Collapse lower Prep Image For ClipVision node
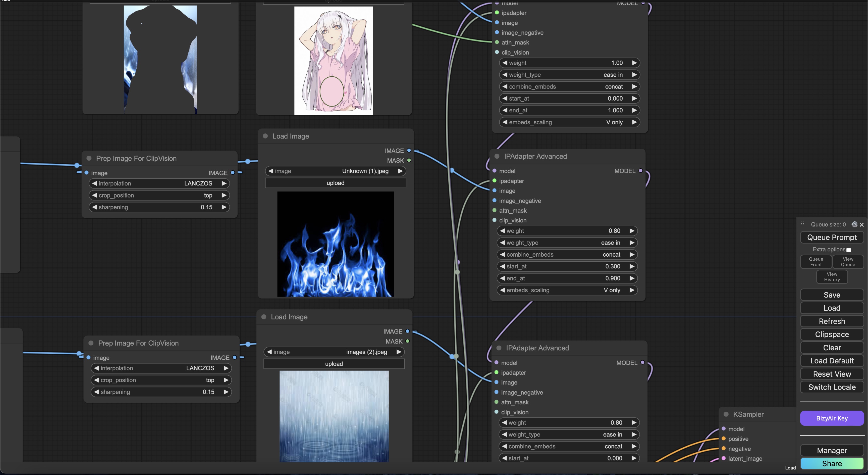The width and height of the screenshot is (868, 475). click(91, 343)
